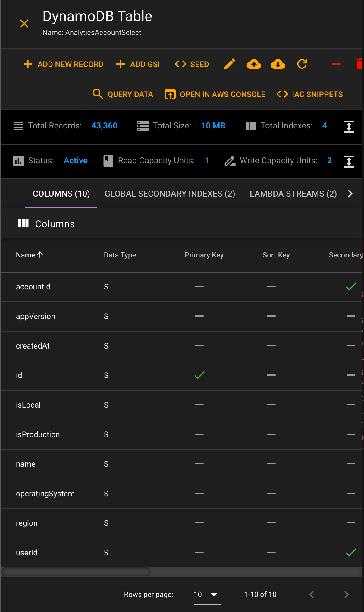364x612 pixels.
Task: Select the region row
Action: click(181, 523)
